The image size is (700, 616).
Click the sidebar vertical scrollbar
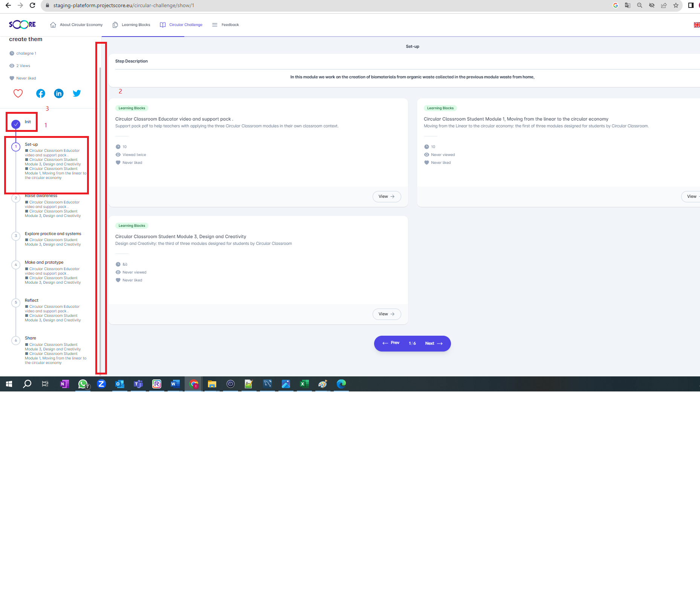tap(100, 219)
